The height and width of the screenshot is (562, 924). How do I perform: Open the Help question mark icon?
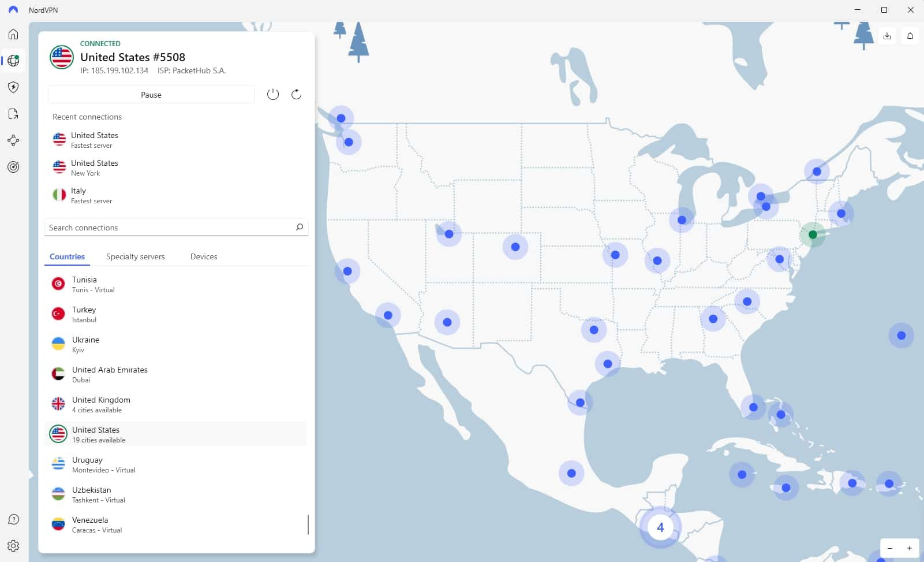[x=13, y=519]
